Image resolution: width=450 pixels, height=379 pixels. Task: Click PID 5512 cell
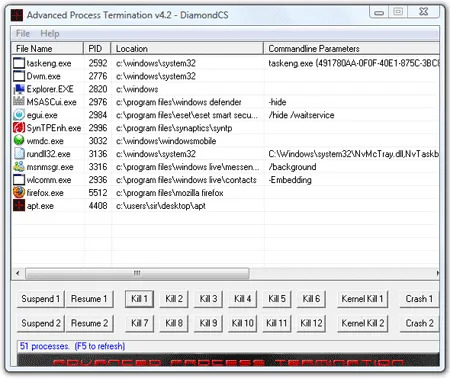(98, 193)
